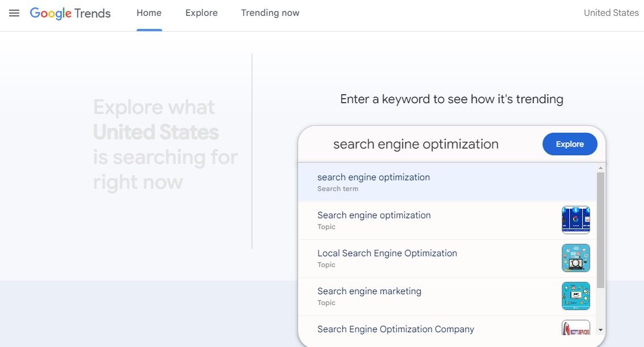Go to the Trending now tab
The height and width of the screenshot is (347, 644).
270,13
